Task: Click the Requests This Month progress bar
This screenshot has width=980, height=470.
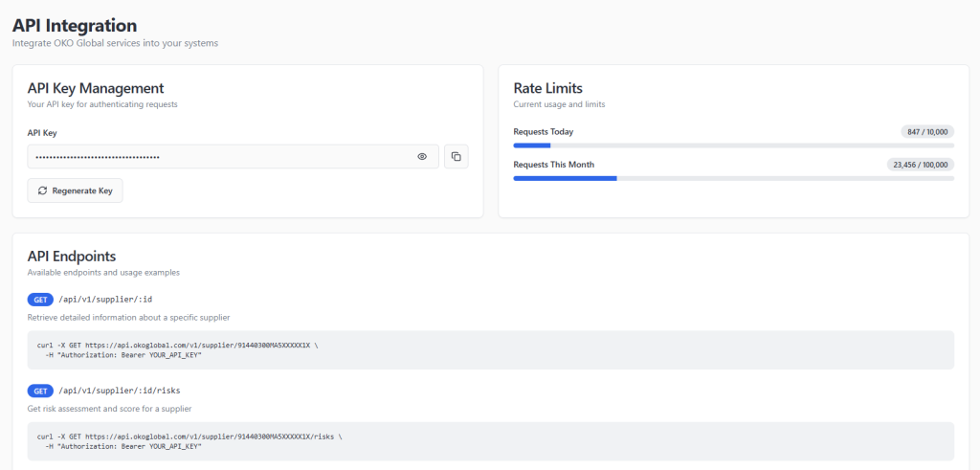Action: click(x=733, y=178)
